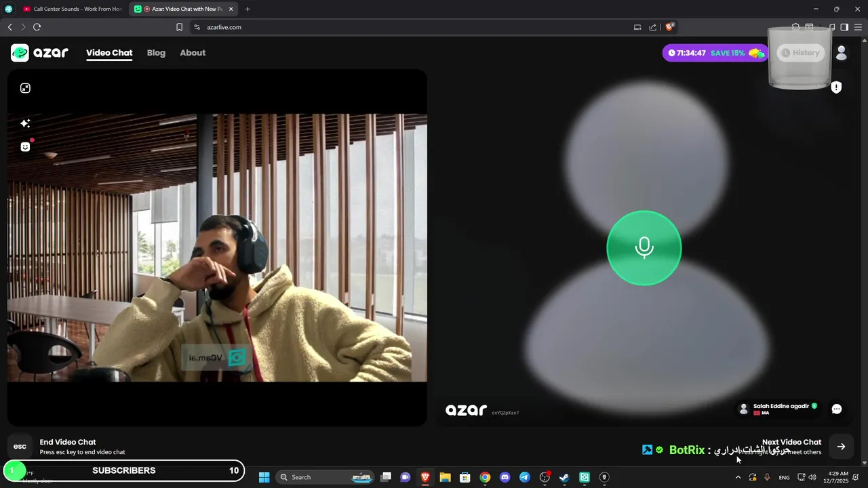This screenshot has height=488, width=868.
Task: Open Telegram from taskbar
Action: 524,477
